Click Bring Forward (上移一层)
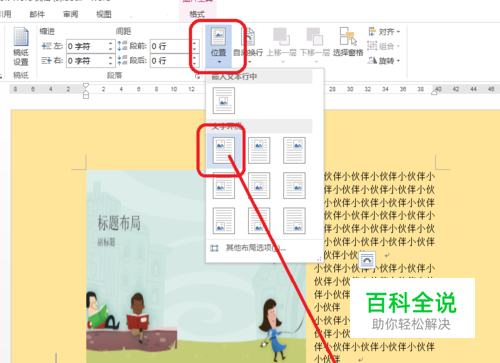The image size is (500, 363). (x=282, y=45)
